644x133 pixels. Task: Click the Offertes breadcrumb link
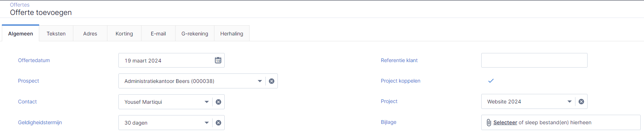click(x=20, y=5)
